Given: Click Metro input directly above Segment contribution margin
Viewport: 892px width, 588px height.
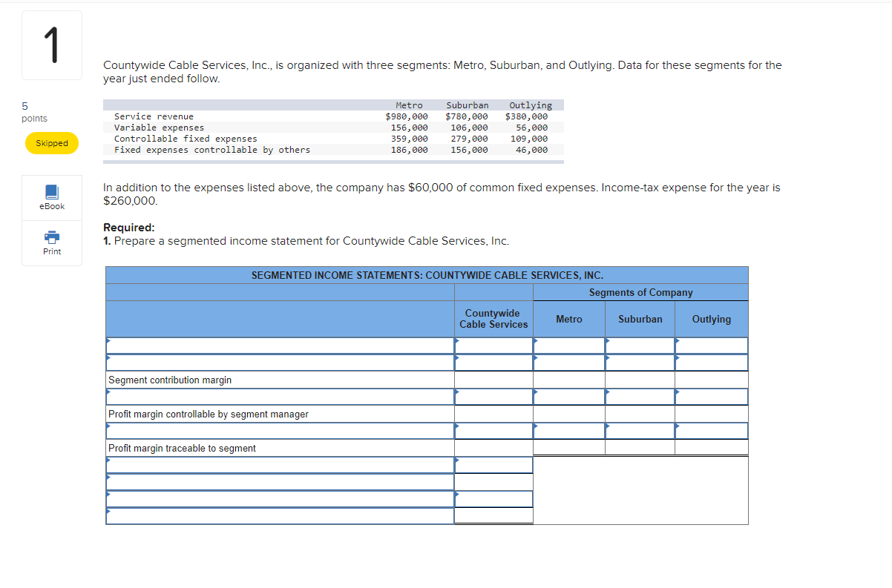Looking at the screenshot, I should (569, 363).
